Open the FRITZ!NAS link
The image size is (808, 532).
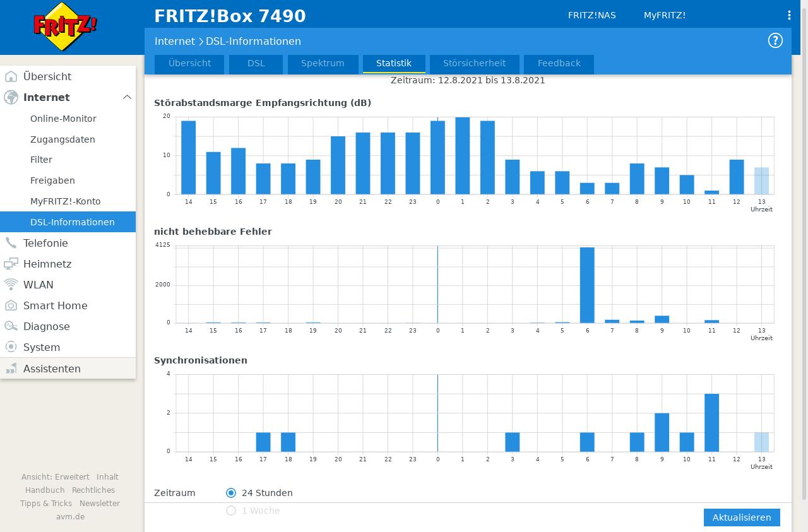pyautogui.click(x=591, y=15)
